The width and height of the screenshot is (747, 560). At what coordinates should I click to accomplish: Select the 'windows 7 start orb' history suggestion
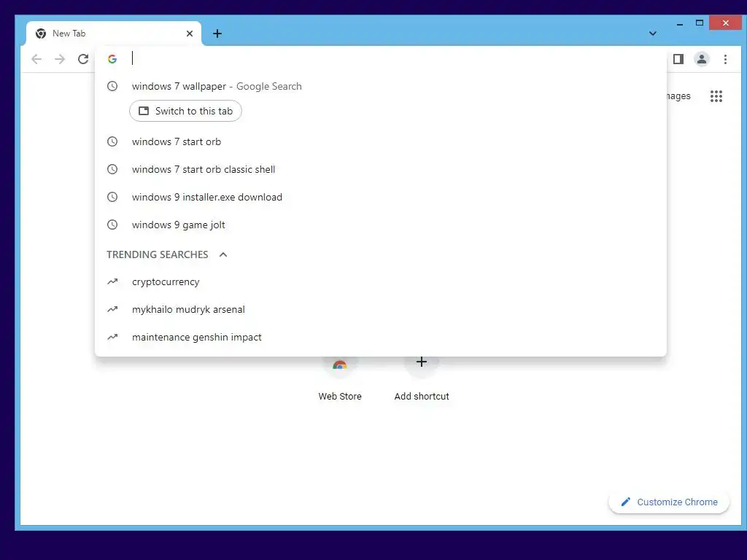click(381, 141)
